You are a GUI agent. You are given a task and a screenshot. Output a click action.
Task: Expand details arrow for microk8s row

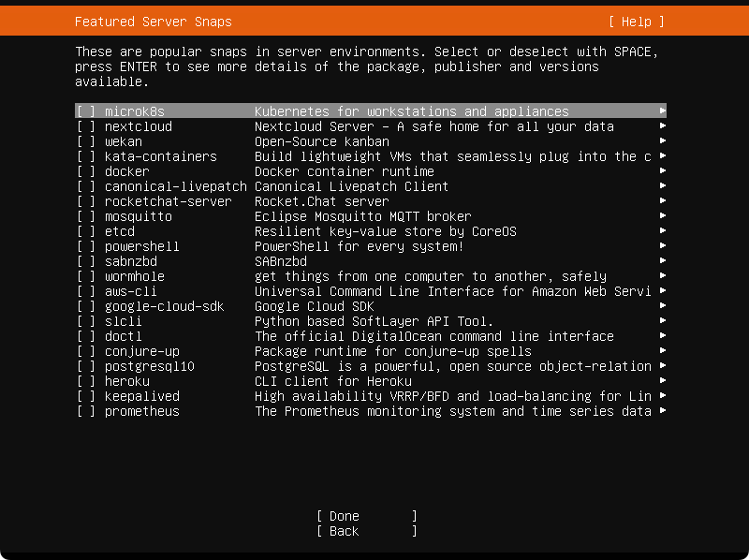click(662, 111)
